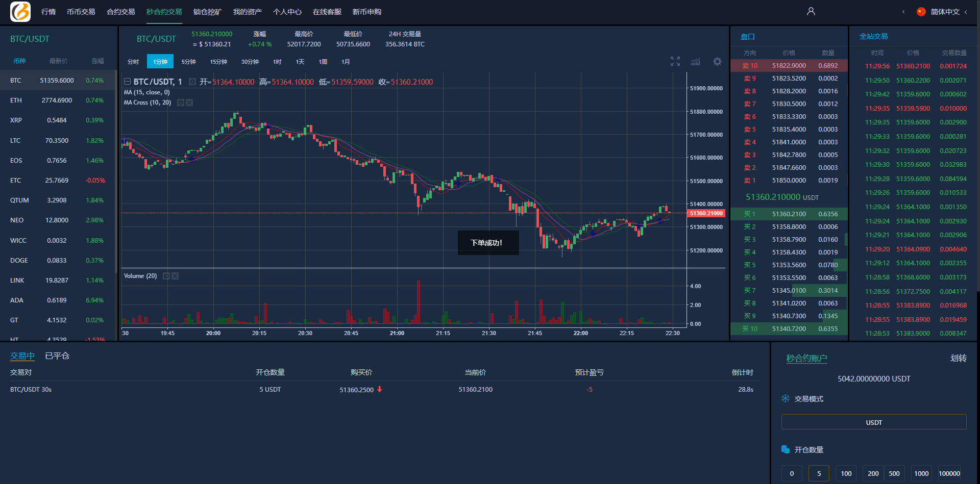The height and width of the screenshot is (484, 980).
Task: Open 合约交易 in the top menu
Action: pos(120,12)
